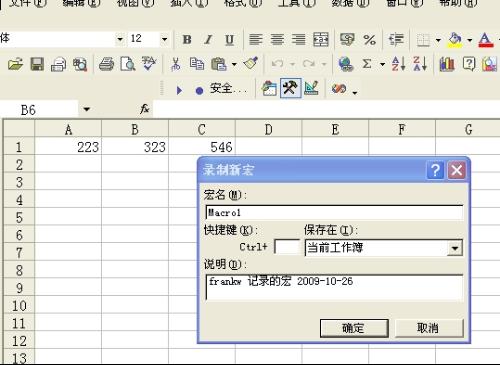Select cell A1 containing 223
This screenshot has height=365, width=500.
pos(68,147)
